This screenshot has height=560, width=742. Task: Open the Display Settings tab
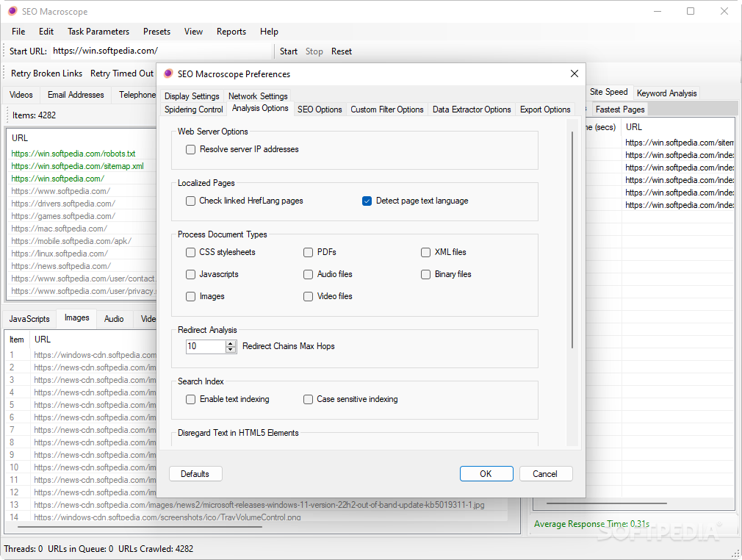click(x=192, y=96)
